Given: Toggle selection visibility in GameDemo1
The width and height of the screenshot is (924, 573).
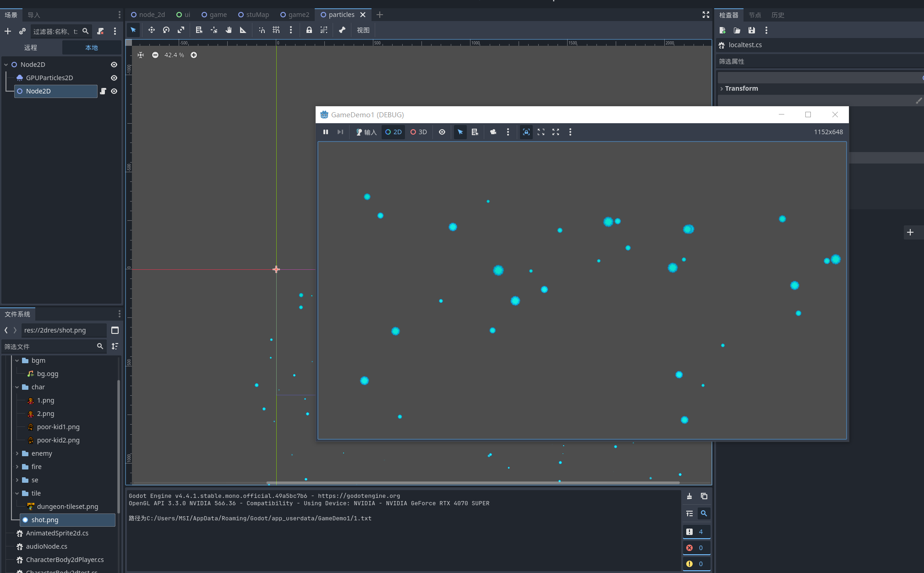Looking at the screenshot, I should [442, 132].
